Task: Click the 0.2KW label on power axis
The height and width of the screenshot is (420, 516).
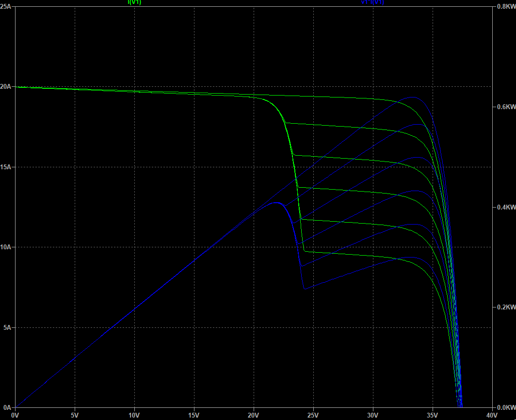Action: (x=505, y=307)
